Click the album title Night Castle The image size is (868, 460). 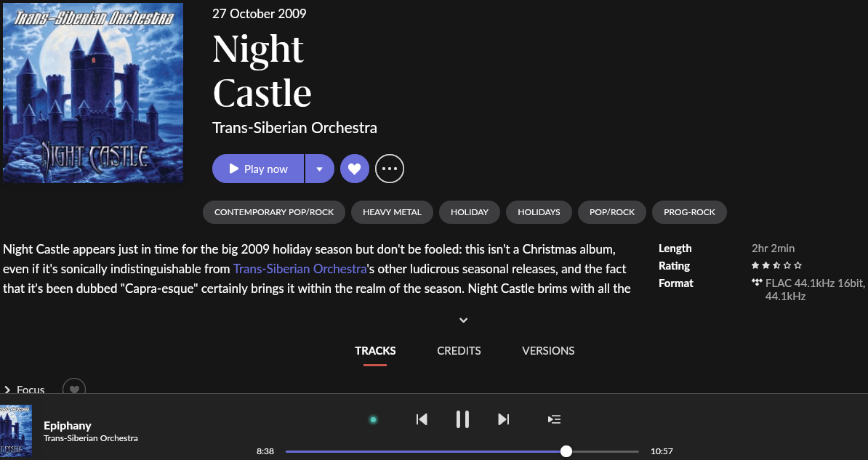262,70
